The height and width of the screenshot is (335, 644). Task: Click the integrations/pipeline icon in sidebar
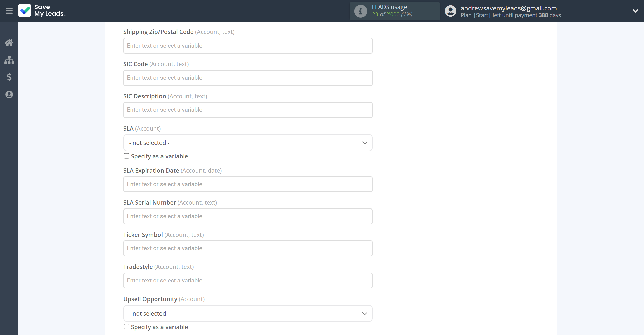pyautogui.click(x=9, y=60)
